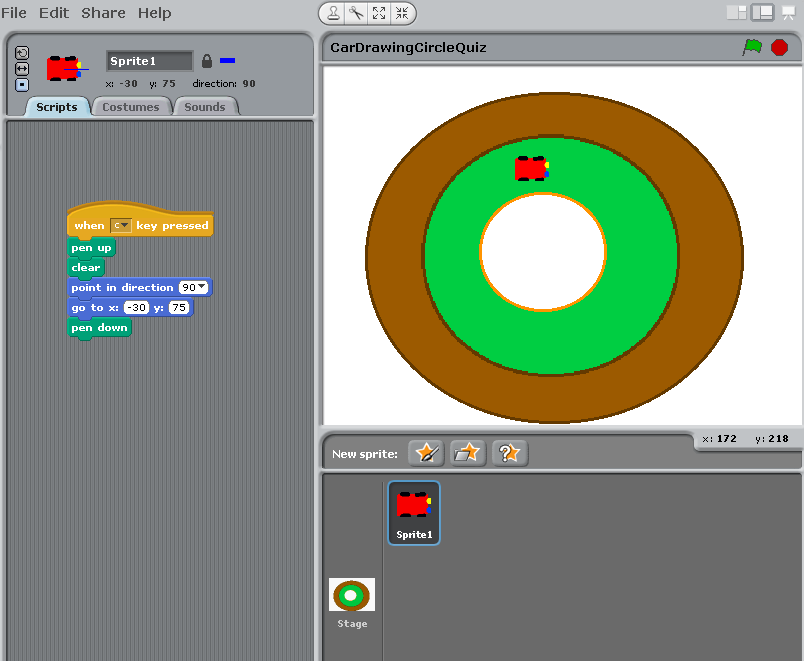Click the x value -30 in go to block

point(136,308)
